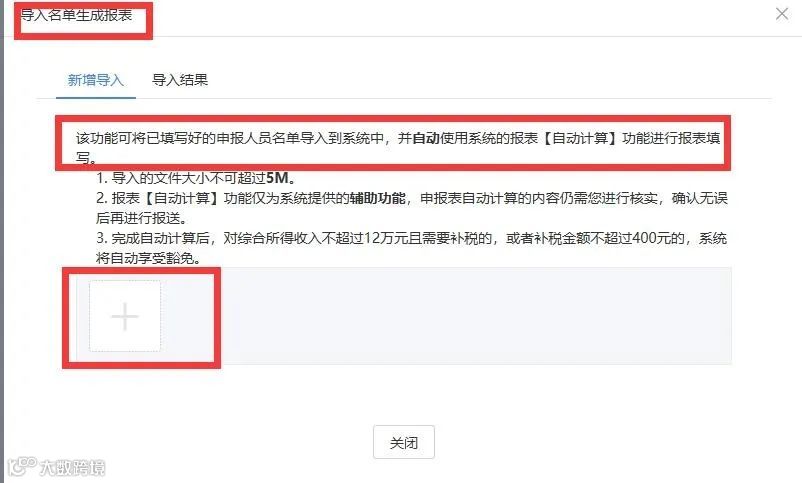Click 【自动计算】 in the first description line
This screenshot has height=483, width=802.
click(579, 138)
